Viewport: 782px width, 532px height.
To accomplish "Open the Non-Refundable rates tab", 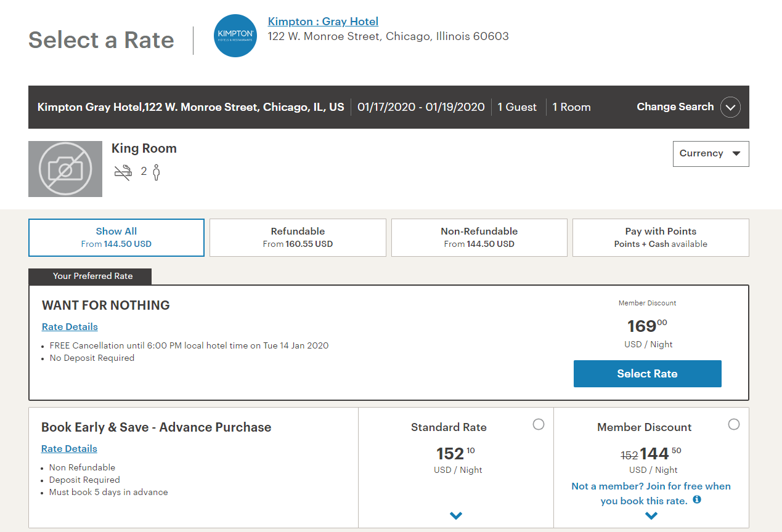I will tap(479, 238).
